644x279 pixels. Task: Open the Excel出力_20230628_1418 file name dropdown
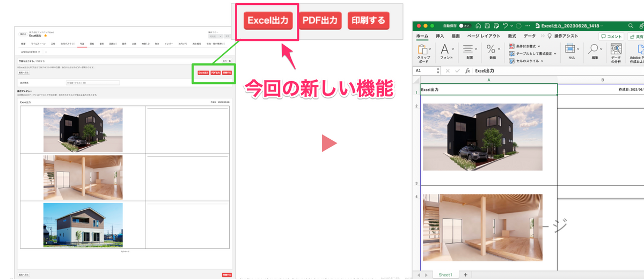pyautogui.click(x=602, y=26)
